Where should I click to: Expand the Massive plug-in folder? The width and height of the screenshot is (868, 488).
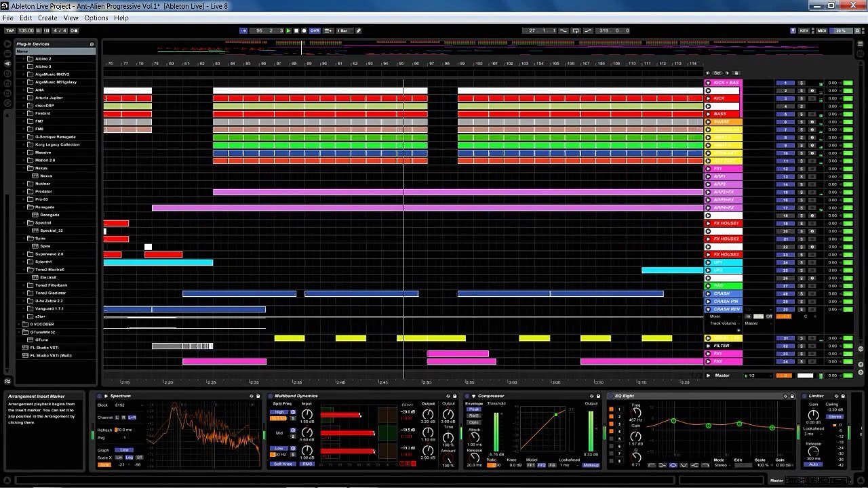coord(23,152)
